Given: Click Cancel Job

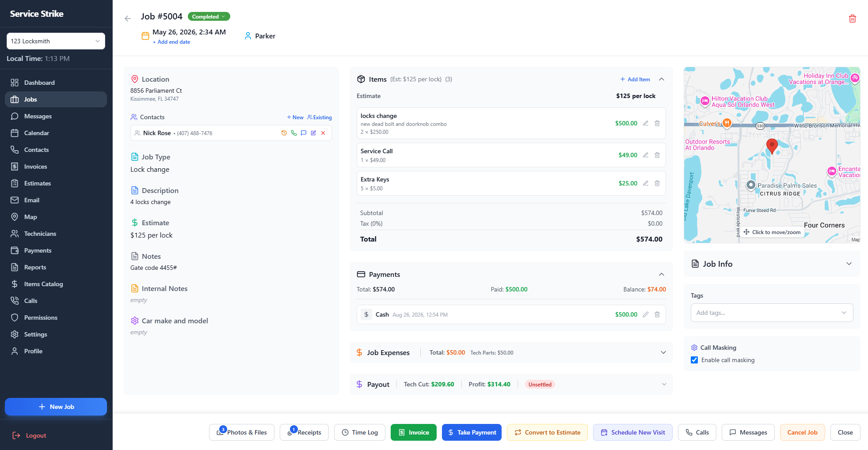Looking at the screenshot, I should [x=802, y=432].
